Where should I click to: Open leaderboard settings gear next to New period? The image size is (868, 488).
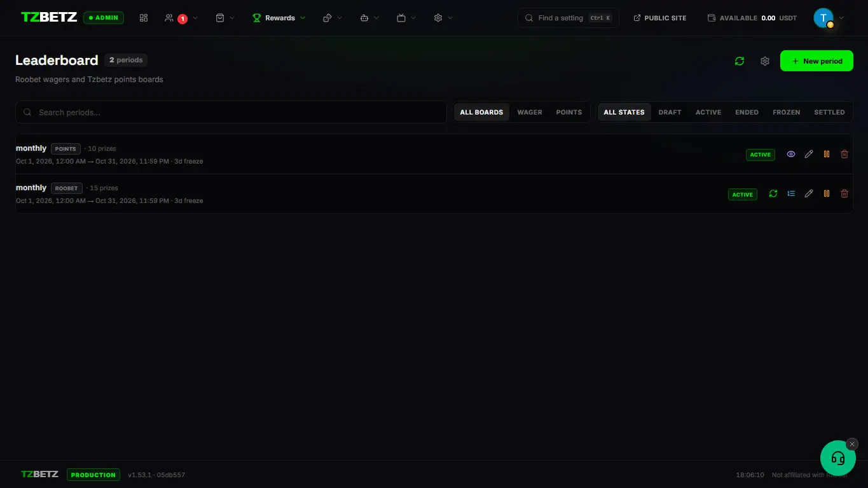765,61
